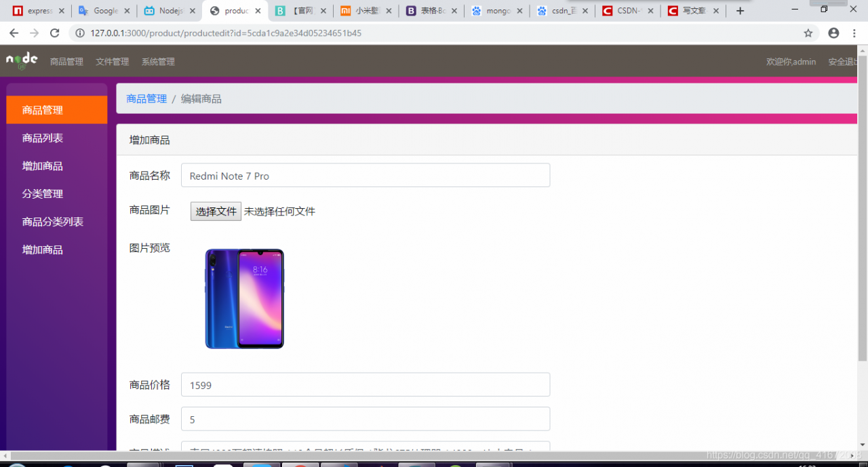Close the Nodejs tab
Viewport: 868px width, 467px height.
(x=192, y=11)
